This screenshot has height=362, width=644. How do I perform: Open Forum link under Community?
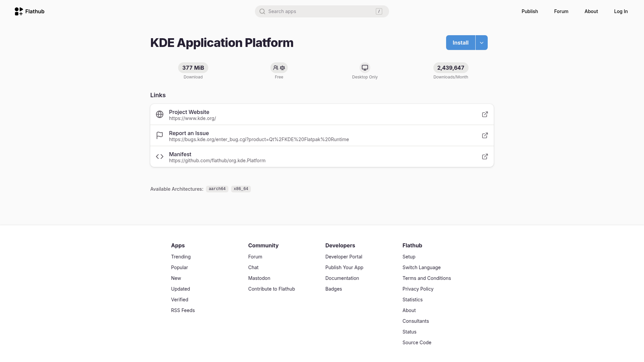[255, 257]
